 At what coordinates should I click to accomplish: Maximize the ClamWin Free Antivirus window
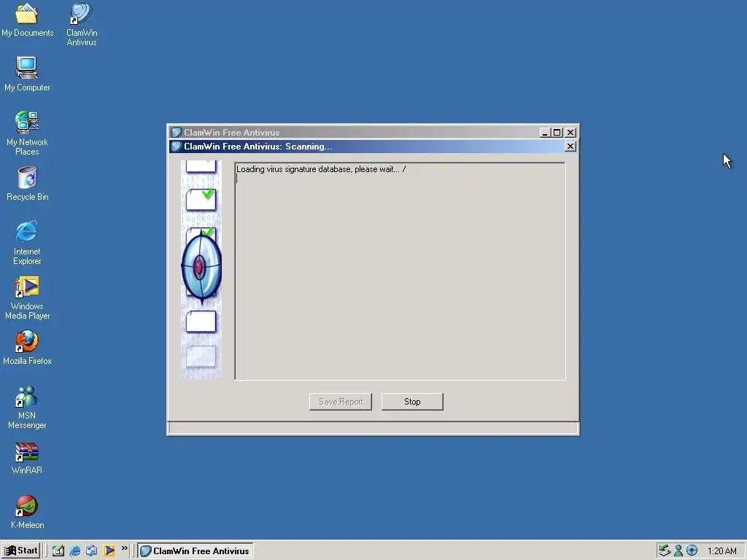click(x=557, y=133)
